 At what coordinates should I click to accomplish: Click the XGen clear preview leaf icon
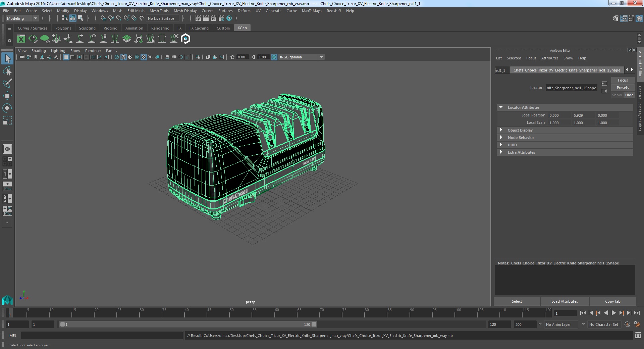tap(45, 39)
